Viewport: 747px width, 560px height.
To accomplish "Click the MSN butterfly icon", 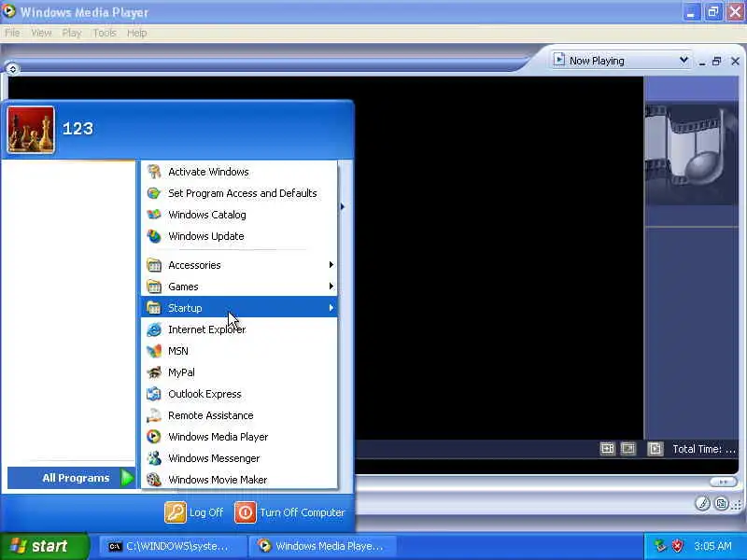I will tap(154, 351).
